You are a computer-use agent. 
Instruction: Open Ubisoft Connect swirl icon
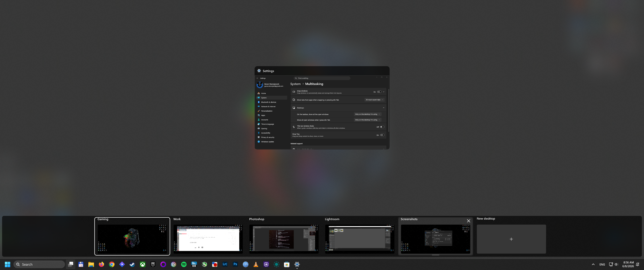tap(174, 264)
